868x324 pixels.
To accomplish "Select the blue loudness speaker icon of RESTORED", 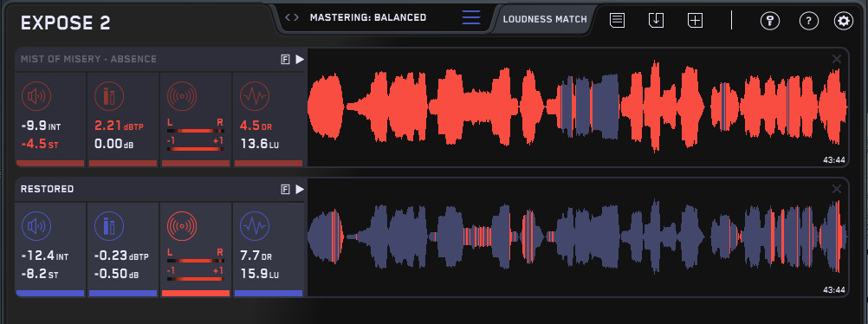I will point(36,226).
